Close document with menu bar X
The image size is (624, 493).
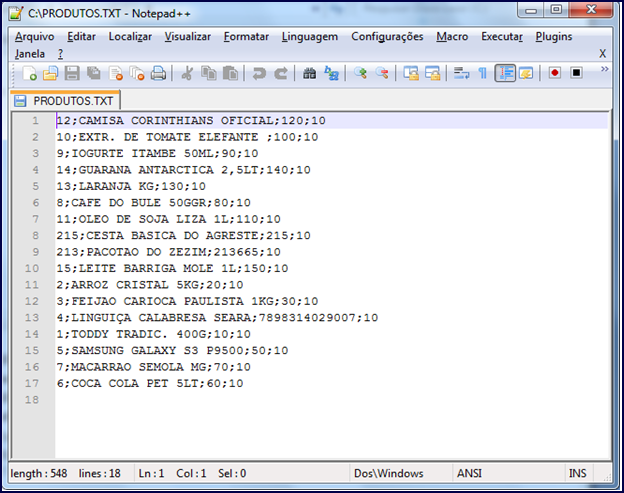point(603,54)
